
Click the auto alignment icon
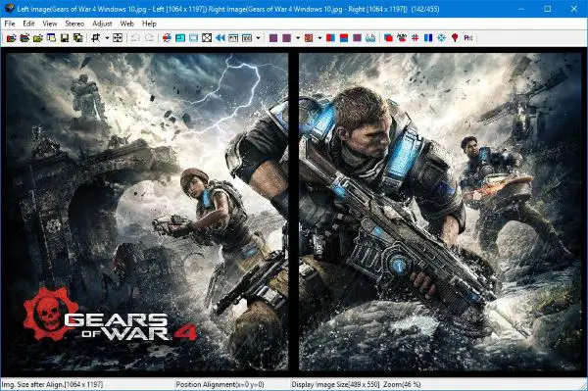402,38
